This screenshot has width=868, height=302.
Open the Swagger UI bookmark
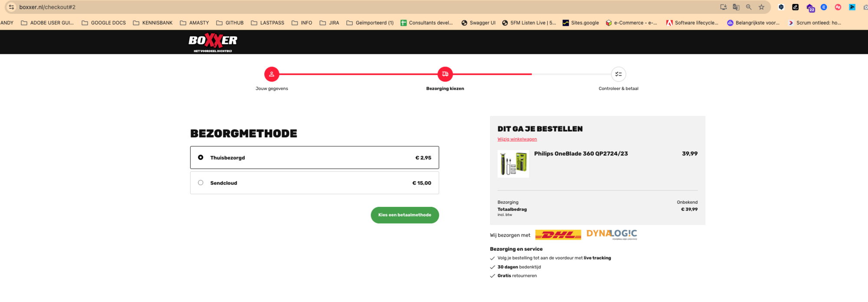point(478,23)
